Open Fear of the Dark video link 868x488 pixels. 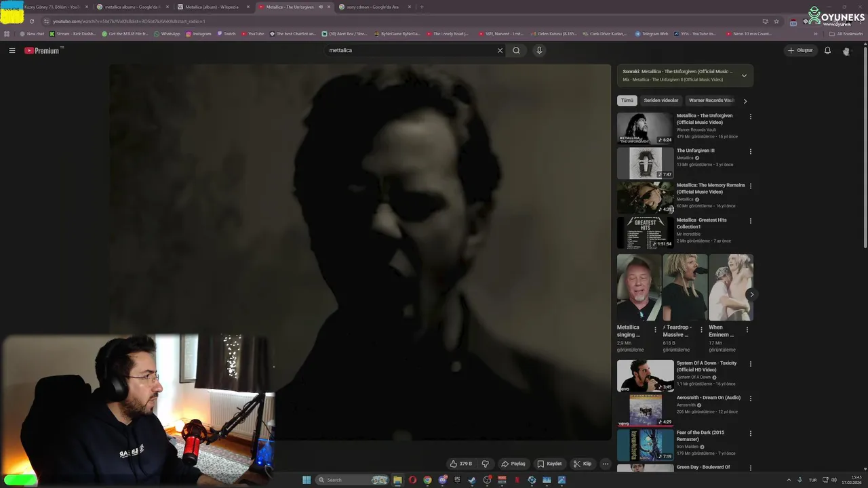pyautogui.click(x=701, y=436)
